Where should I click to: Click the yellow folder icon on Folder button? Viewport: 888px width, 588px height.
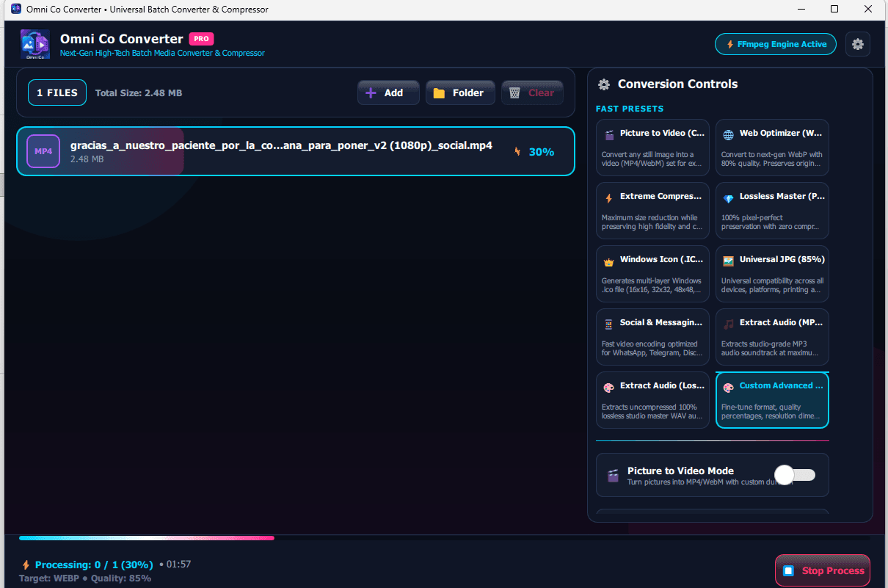point(439,93)
